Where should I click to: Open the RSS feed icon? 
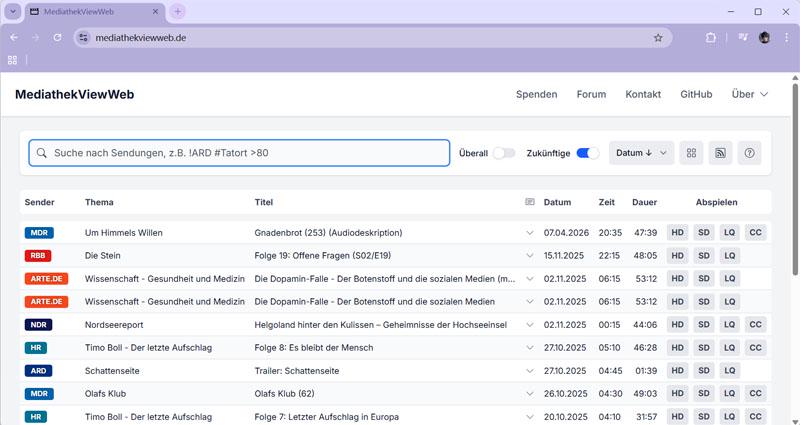719,153
